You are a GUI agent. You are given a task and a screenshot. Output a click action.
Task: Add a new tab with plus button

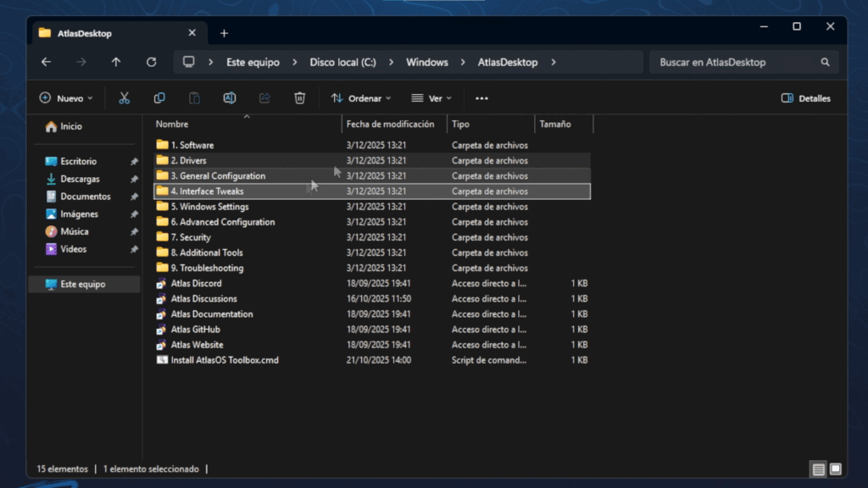pos(224,33)
